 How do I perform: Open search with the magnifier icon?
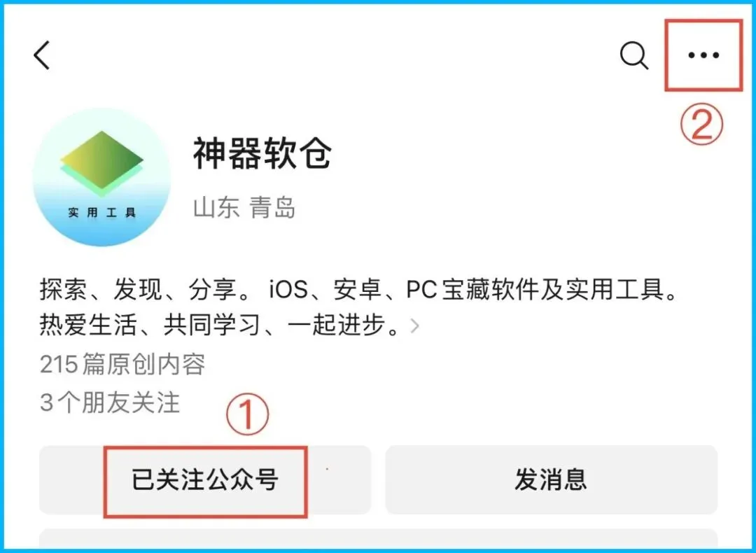634,56
